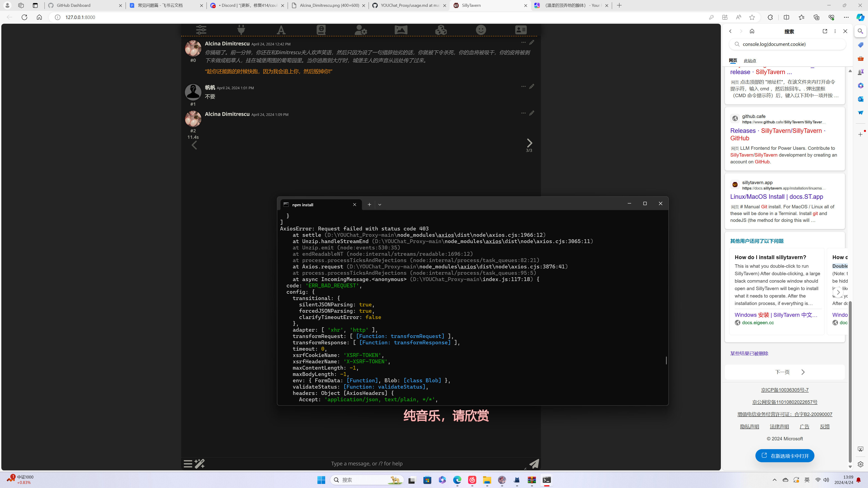Go to 下一页 in the search sidebar
The image size is (868, 488).
pyautogui.click(x=782, y=372)
